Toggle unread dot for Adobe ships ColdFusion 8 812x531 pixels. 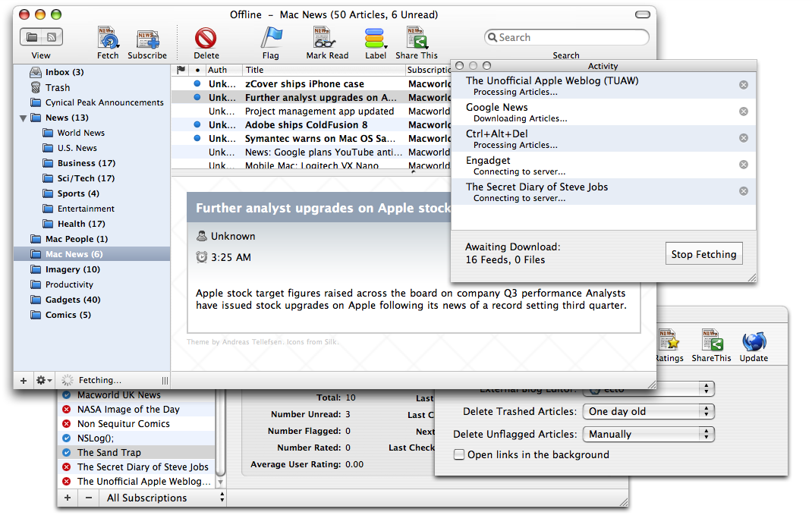[197, 124]
